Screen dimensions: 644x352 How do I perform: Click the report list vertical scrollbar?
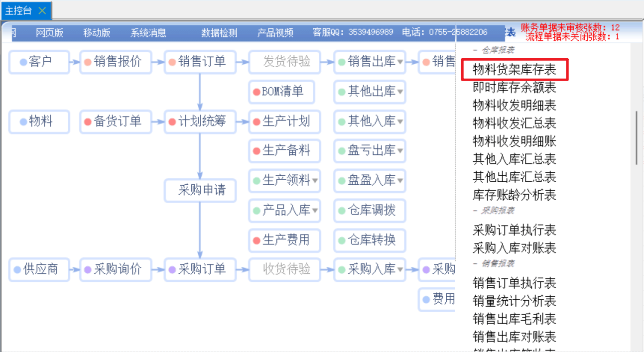pos(636,138)
